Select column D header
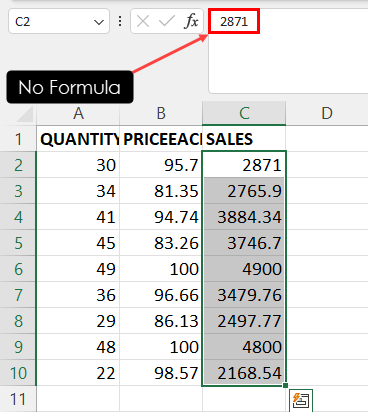This screenshot has width=368, height=412. point(327,113)
